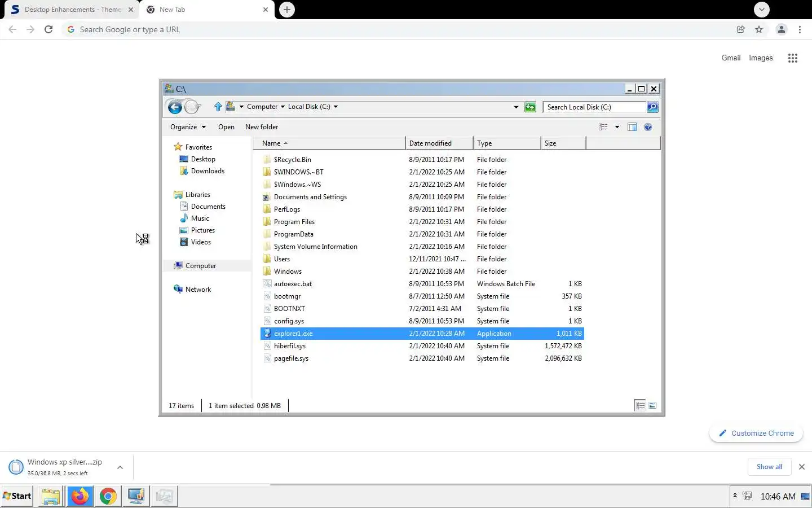Switch to the Desktop Enhancements tab

point(72,10)
